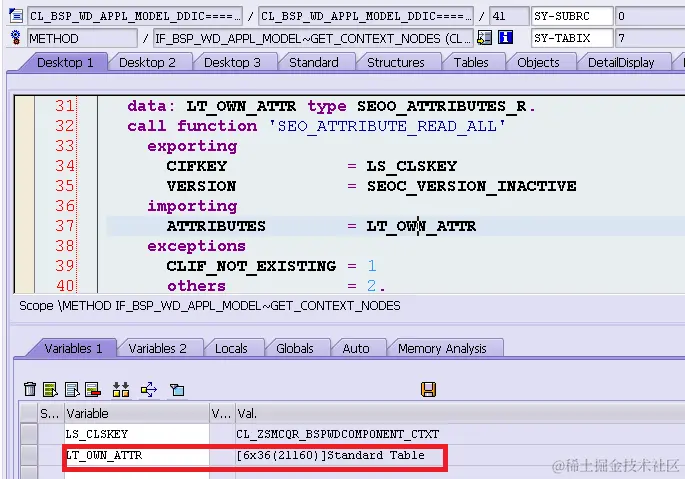Click the SY-SUBRC value 0 field

pyautogui.click(x=650, y=16)
